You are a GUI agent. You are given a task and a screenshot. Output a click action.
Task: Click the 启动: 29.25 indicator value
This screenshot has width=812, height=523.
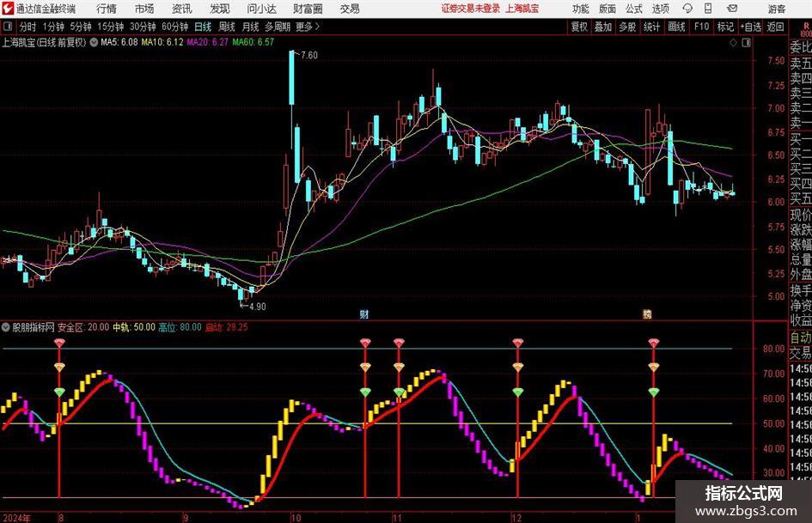click(226, 327)
